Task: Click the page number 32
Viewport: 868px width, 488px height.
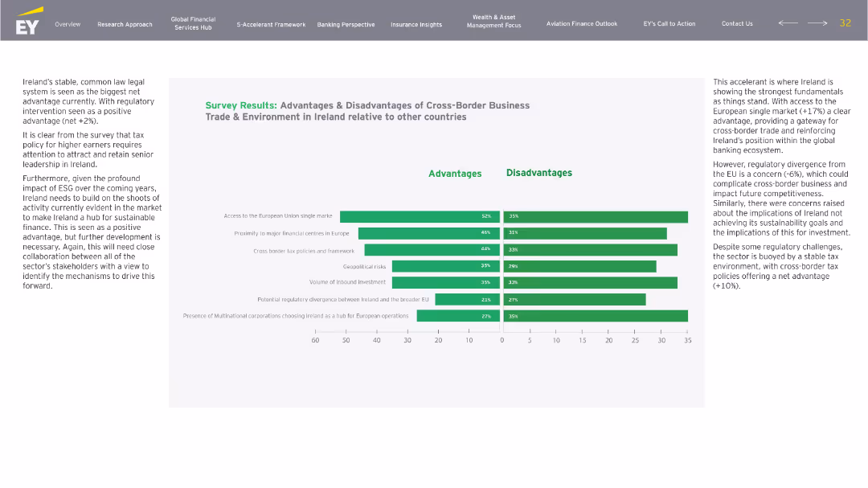Action: 845,23
